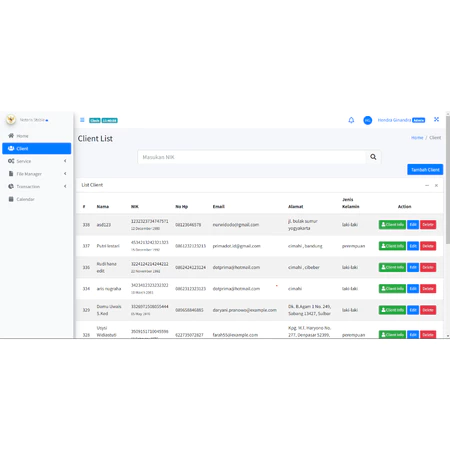This screenshot has height=450, width=450.
Task: Expand the Service submenu chevron
Action: (x=65, y=161)
